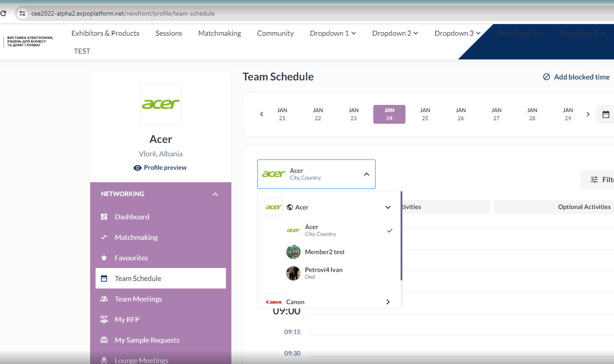Click the My RFP icon
Image resolution: width=614 pixels, height=364 pixels.
[x=104, y=319]
